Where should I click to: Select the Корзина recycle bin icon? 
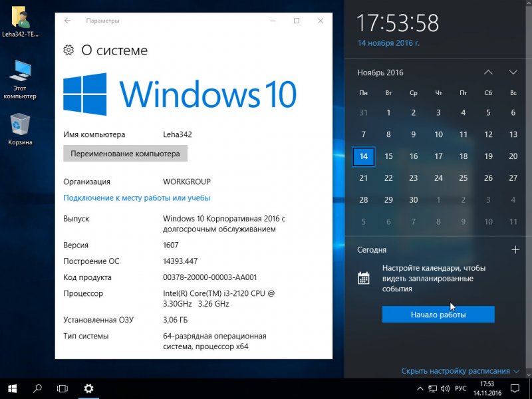click(20, 129)
